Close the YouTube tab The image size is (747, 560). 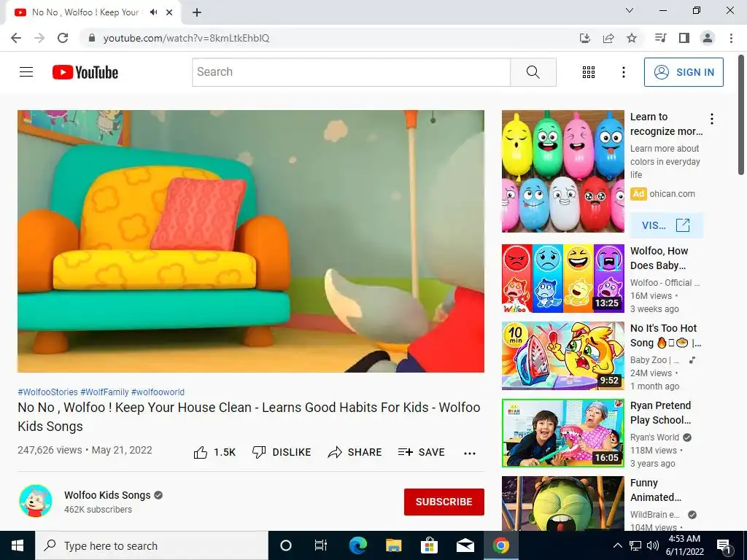pyautogui.click(x=169, y=12)
